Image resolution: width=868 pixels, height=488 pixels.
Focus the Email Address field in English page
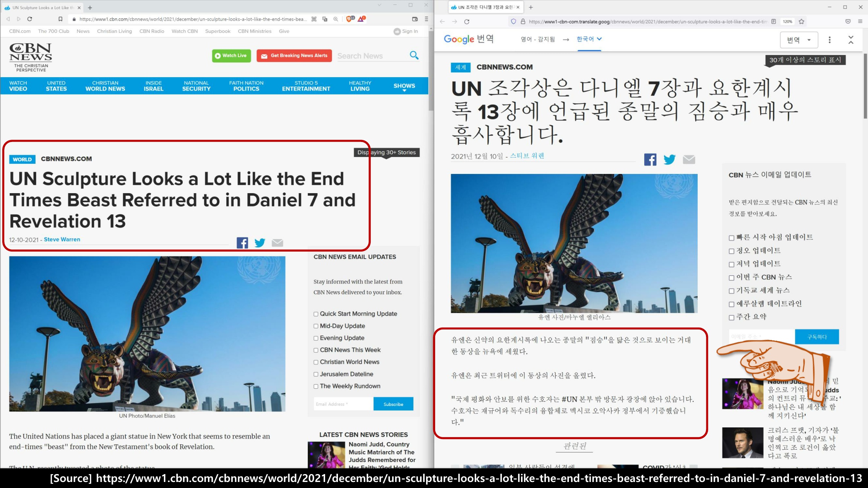point(343,404)
